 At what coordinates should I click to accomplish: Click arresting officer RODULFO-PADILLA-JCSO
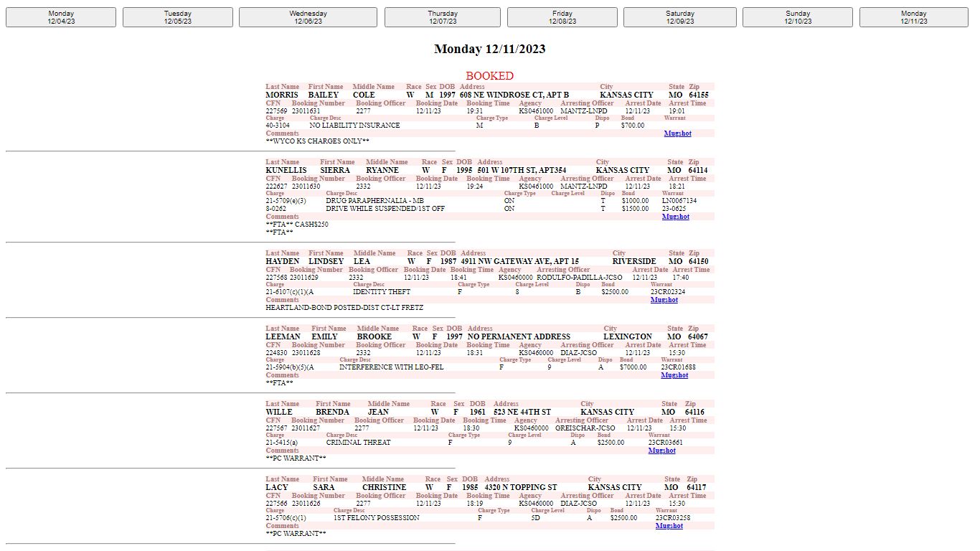(580, 277)
